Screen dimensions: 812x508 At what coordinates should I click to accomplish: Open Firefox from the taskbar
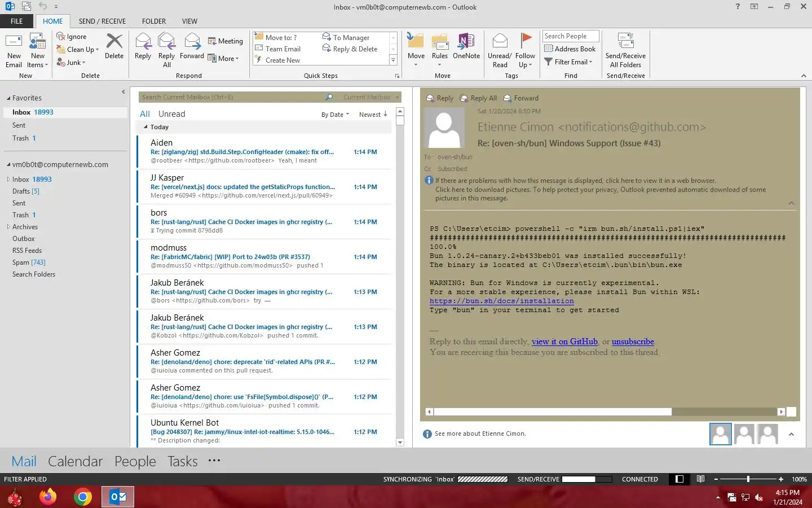point(48,497)
